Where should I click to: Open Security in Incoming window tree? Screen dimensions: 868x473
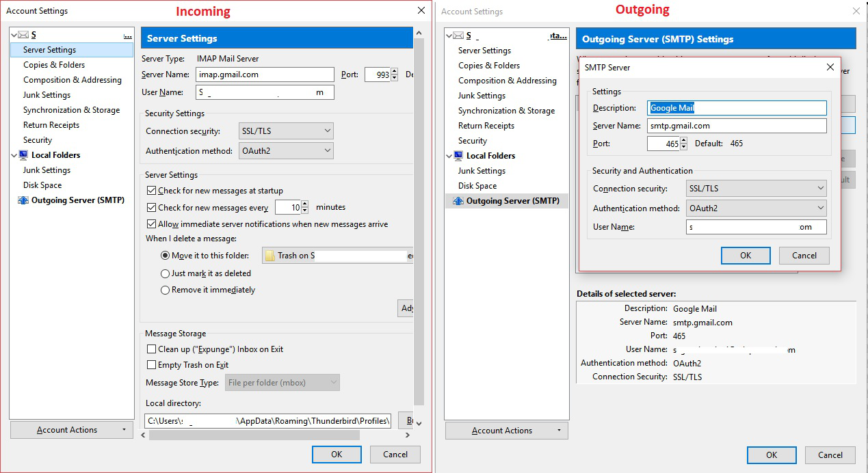pos(38,140)
